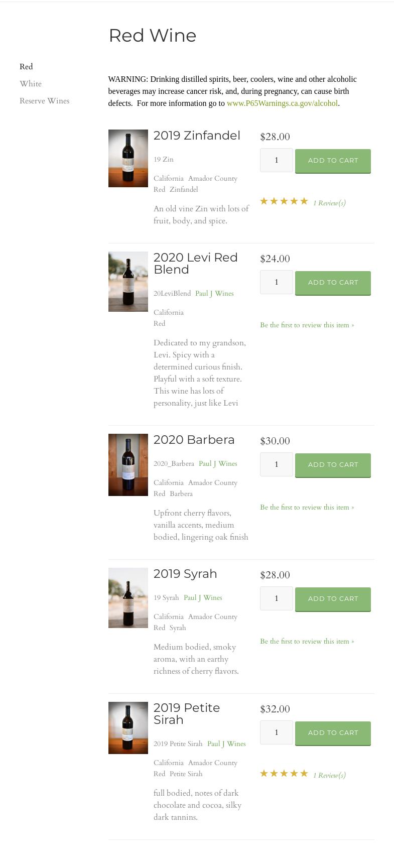Open the 2020 Levi Red Blend product title
The image size is (394, 868).
195,263
